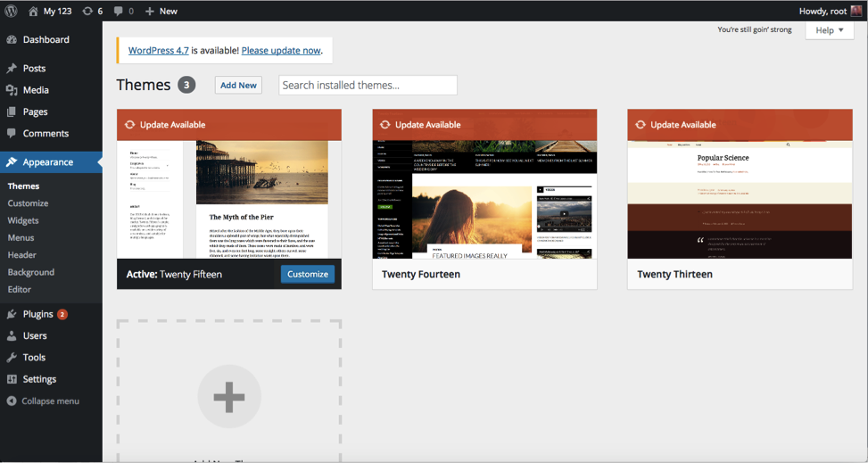The width and height of the screenshot is (868, 463).
Task: Click the Twenty Fourteen theme name
Action: [x=421, y=274]
